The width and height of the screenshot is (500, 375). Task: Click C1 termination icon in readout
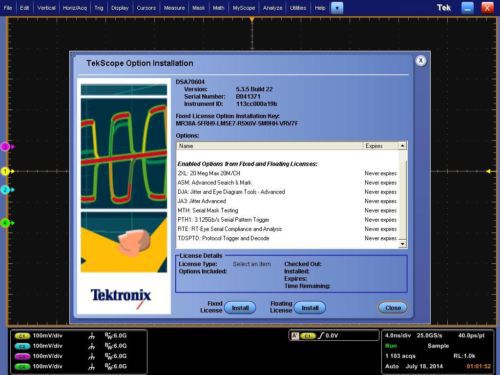pyautogui.click(x=91, y=336)
